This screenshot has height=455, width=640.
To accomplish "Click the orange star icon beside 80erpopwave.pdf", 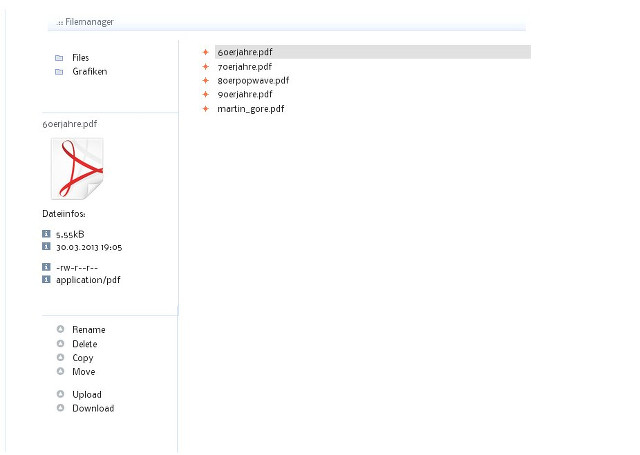I will (206, 80).
